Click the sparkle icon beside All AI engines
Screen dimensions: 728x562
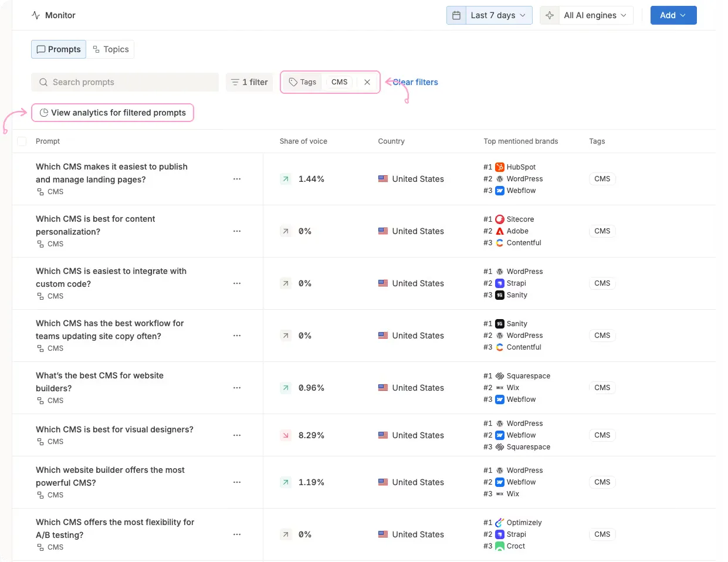(550, 15)
